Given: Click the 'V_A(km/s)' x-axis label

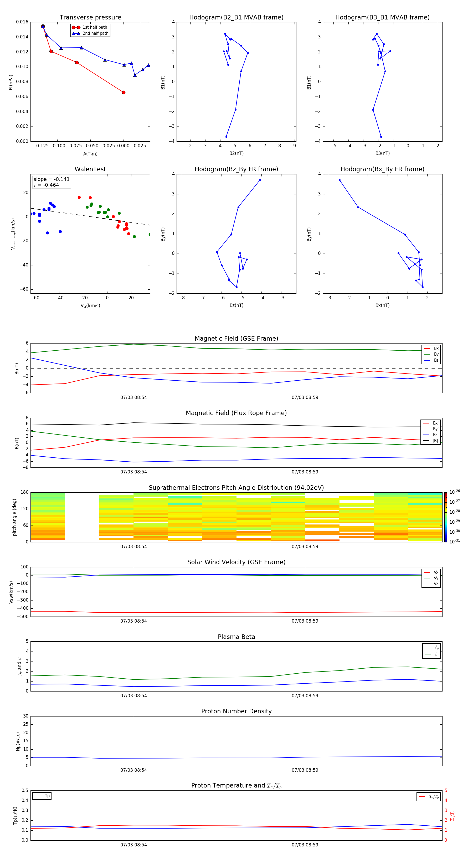Looking at the screenshot, I should coord(90,306).
